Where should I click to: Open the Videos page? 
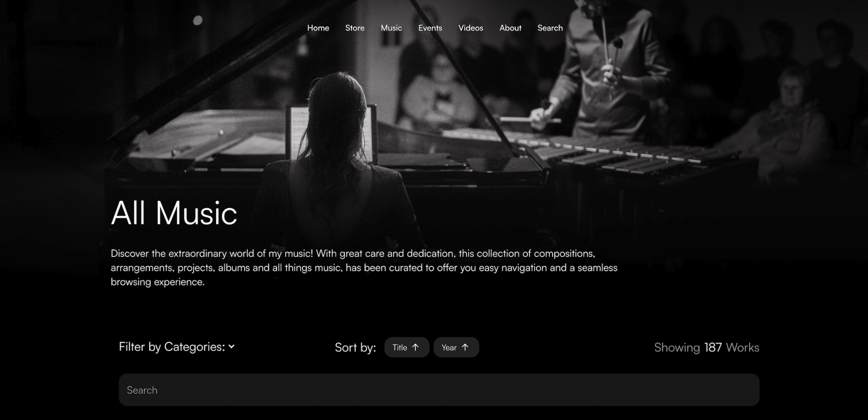tap(471, 28)
